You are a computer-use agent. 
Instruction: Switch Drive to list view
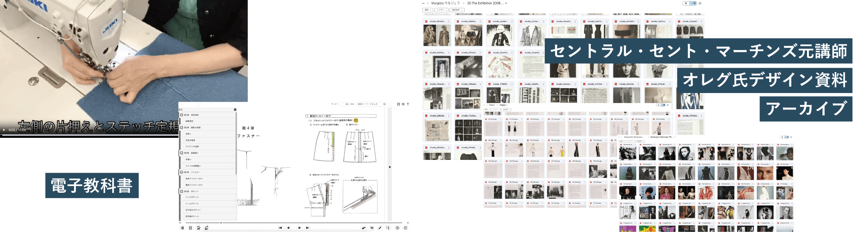pos(685,3)
